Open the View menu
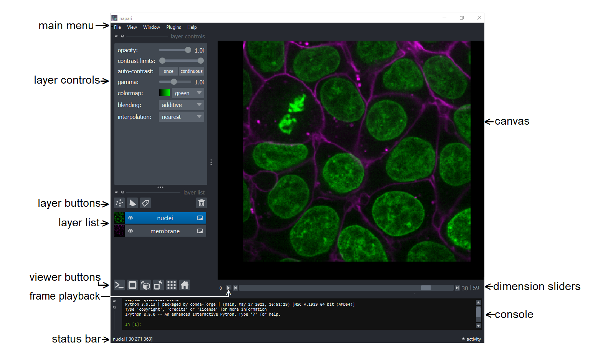The height and width of the screenshot is (364, 593). point(132,27)
